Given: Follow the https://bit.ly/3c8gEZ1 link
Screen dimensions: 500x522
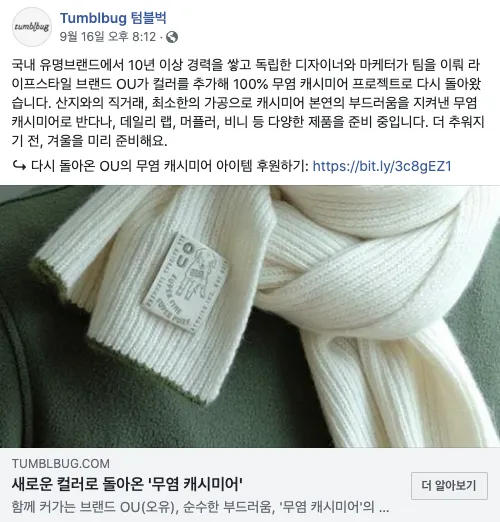Looking at the screenshot, I should point(382,166).
